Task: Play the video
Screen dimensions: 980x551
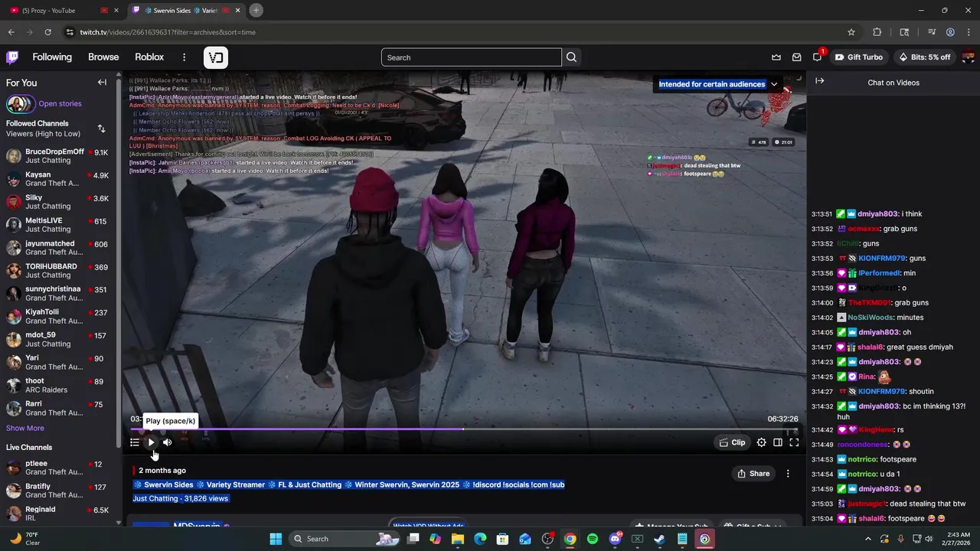Action: click(151, 442)
